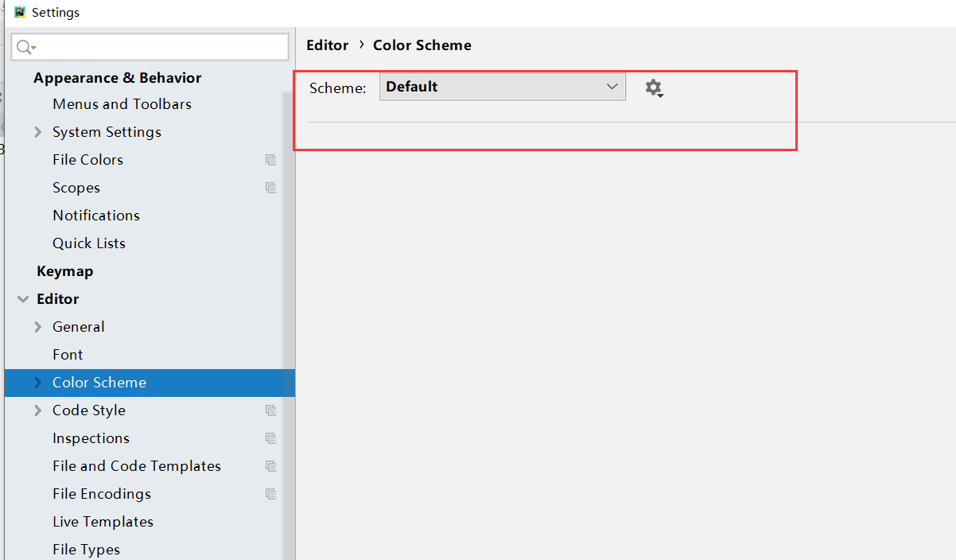The image size is (956, 560).
Task: Click the search magnifier icon in settings
Action: pos(25,48)
